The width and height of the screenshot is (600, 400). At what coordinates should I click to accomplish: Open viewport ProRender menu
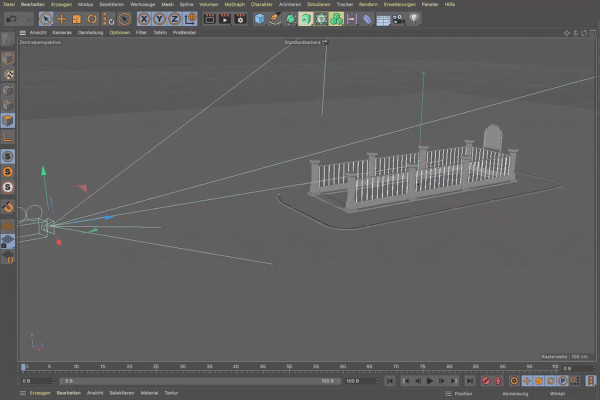[x=184, y=33]
